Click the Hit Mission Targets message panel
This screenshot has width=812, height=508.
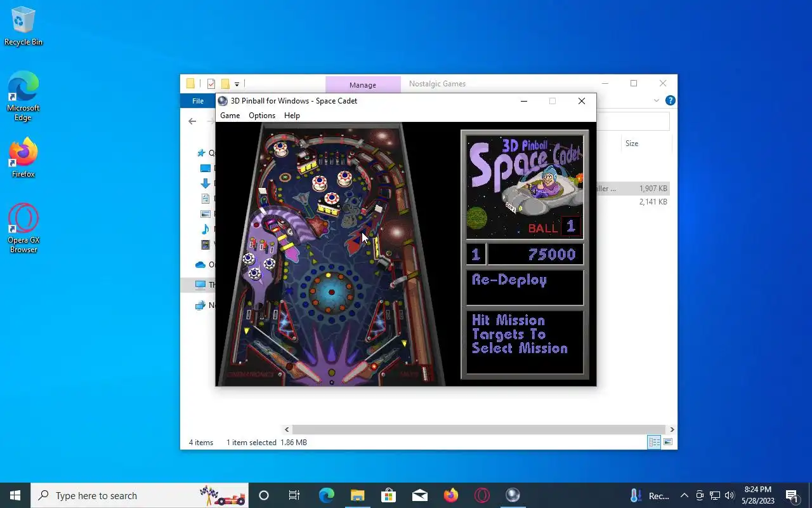[x=525, y=342]
